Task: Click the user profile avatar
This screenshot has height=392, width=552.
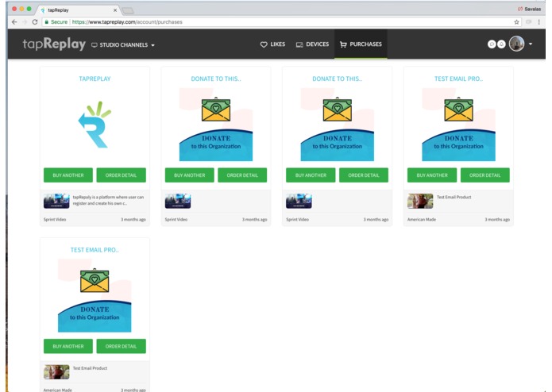Action: [x=516, y=44]
